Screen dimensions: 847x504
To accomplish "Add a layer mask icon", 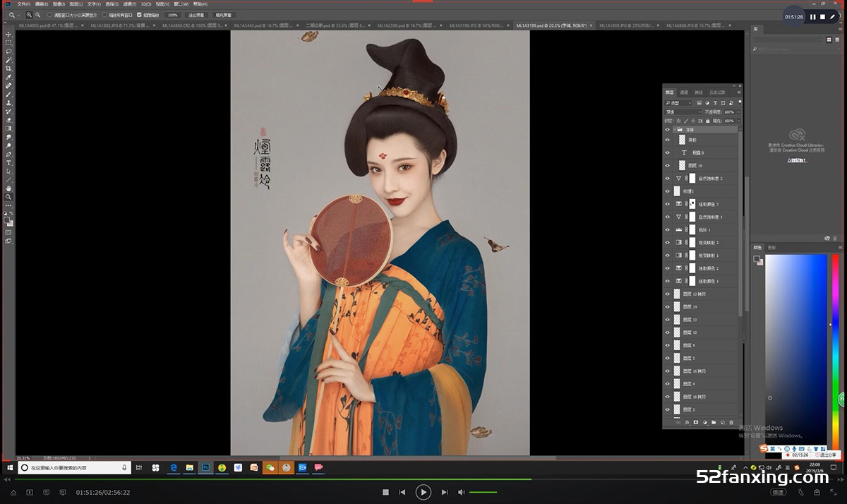I will point(696,422).
